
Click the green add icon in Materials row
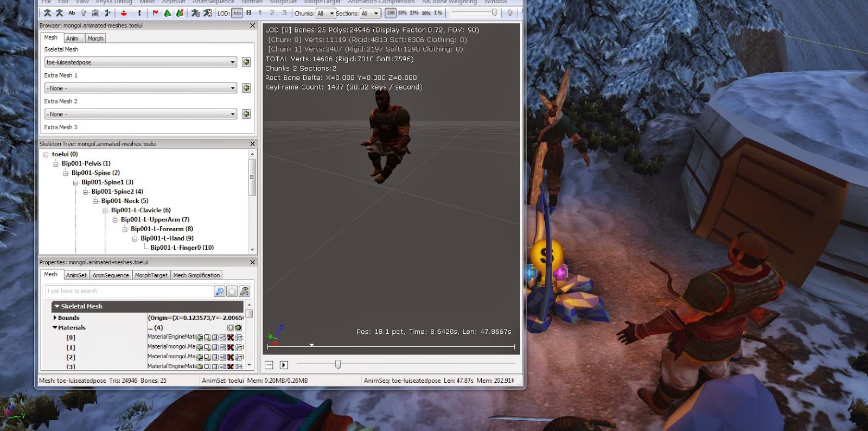[x=238, y=328]
